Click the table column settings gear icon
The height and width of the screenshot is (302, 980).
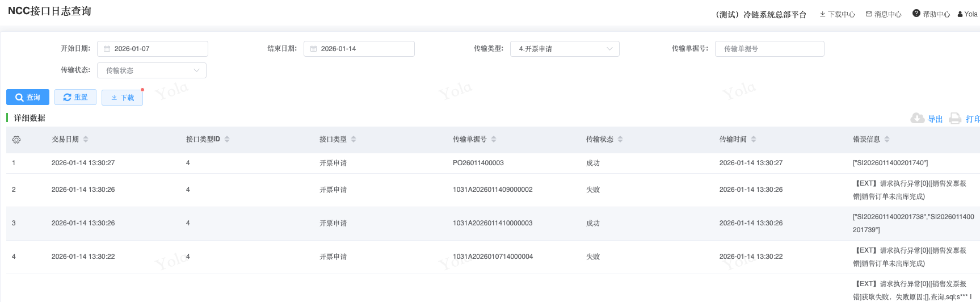(x=16, y=140)
